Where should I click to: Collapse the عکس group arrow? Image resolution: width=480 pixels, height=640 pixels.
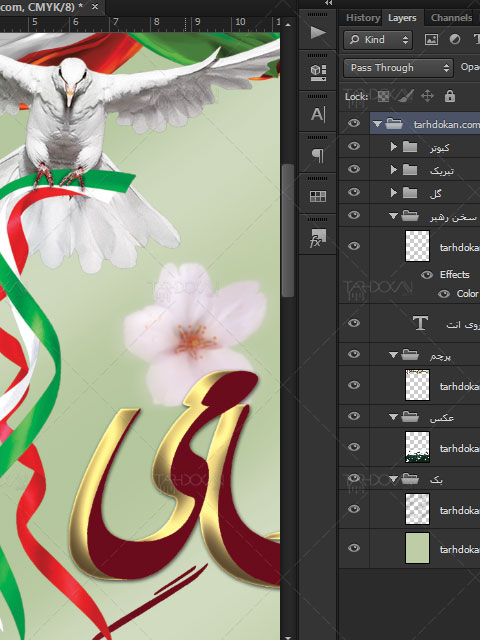click(x=393, y=417)
